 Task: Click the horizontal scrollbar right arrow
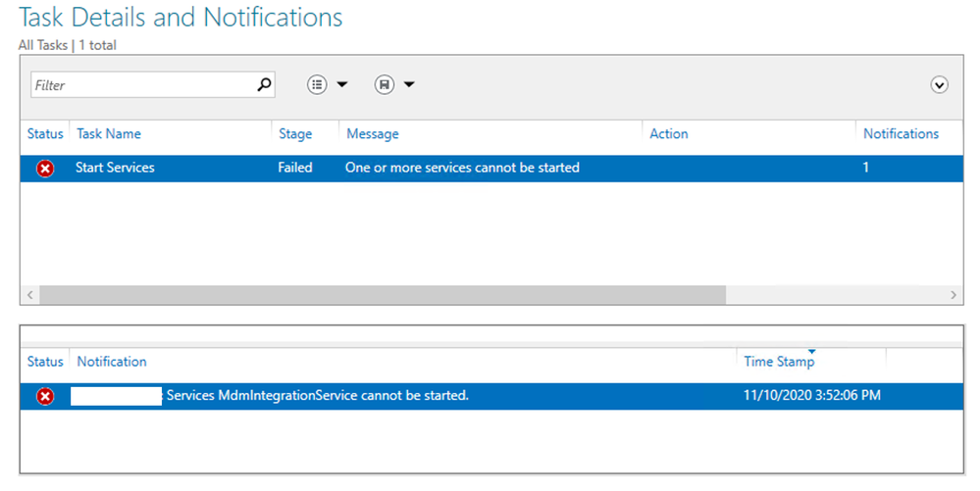[955, 295]
